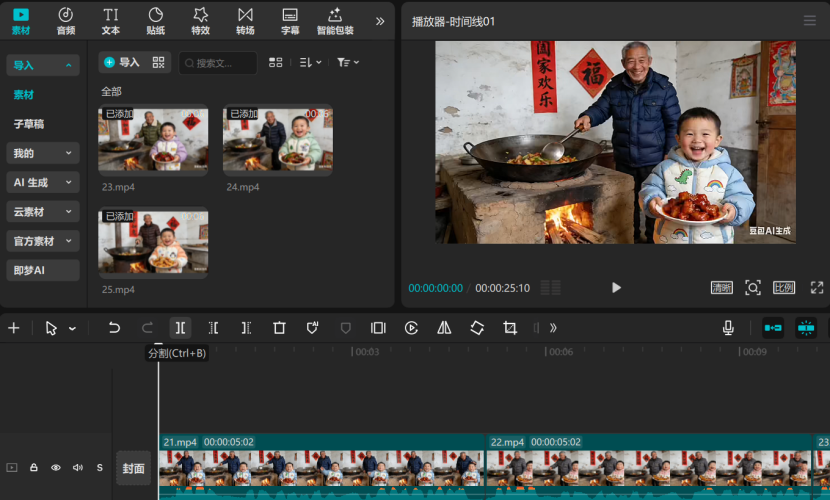Click the rotate icon in timeline toolbar

[x=477, y=328]
